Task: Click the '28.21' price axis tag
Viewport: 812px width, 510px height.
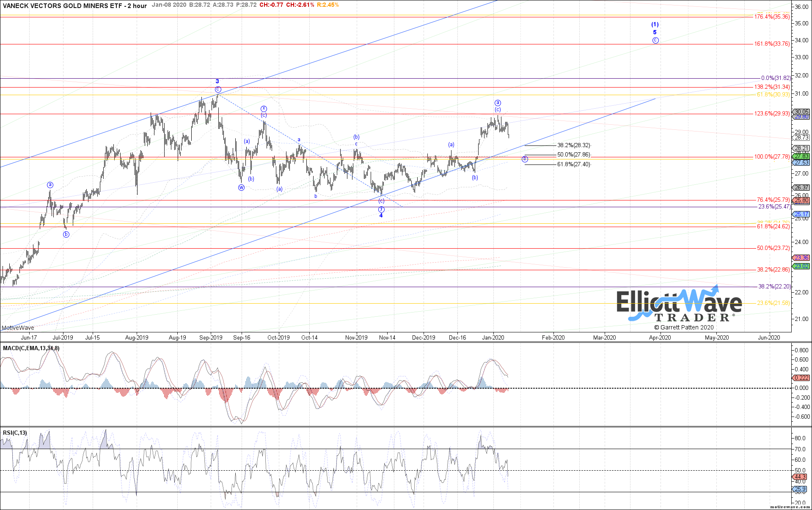Action: (801, 148)
